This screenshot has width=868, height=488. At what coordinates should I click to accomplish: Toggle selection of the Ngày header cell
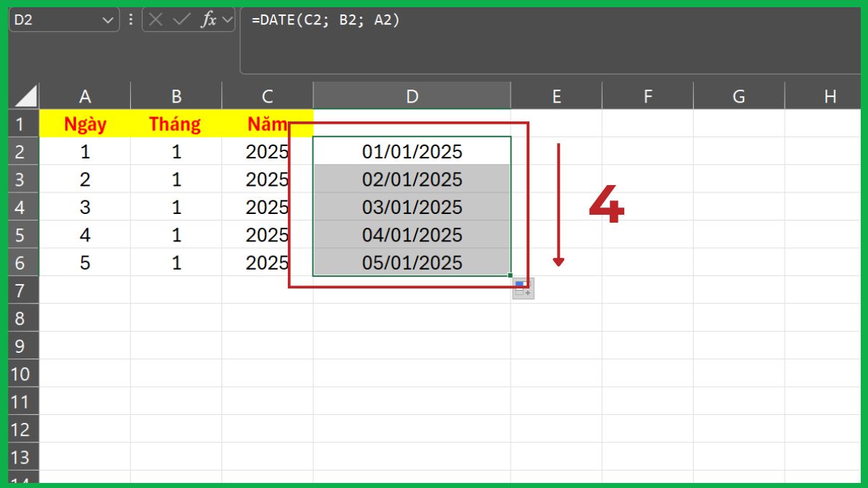click(x=85, y=124)
